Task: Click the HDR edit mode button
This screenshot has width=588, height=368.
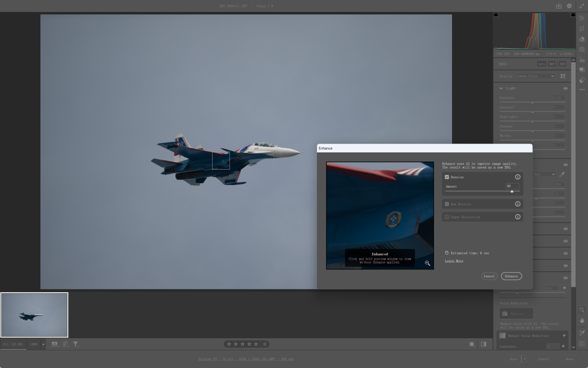Action: pyautogui.click(x=562, y=64)
